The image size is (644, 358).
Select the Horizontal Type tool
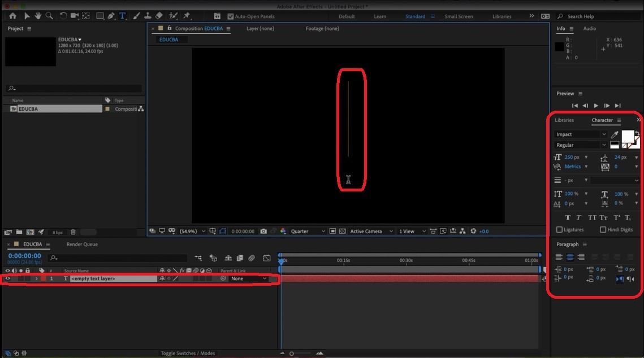pos(122,16)
